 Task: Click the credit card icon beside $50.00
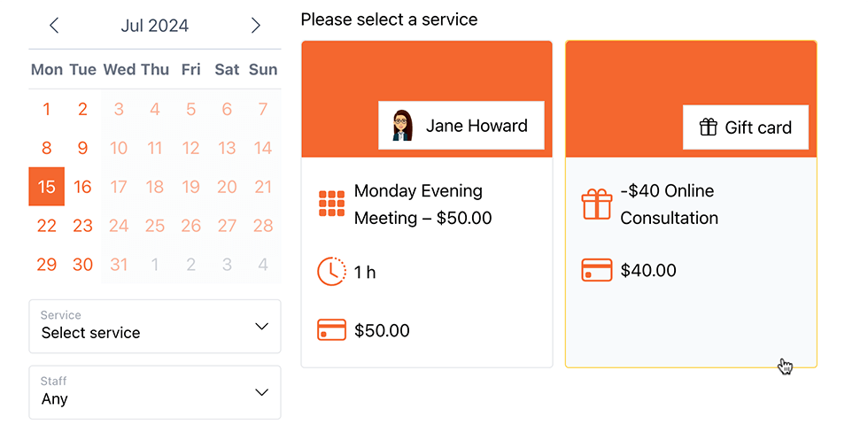pyautogui.click(x=331, y=330)
